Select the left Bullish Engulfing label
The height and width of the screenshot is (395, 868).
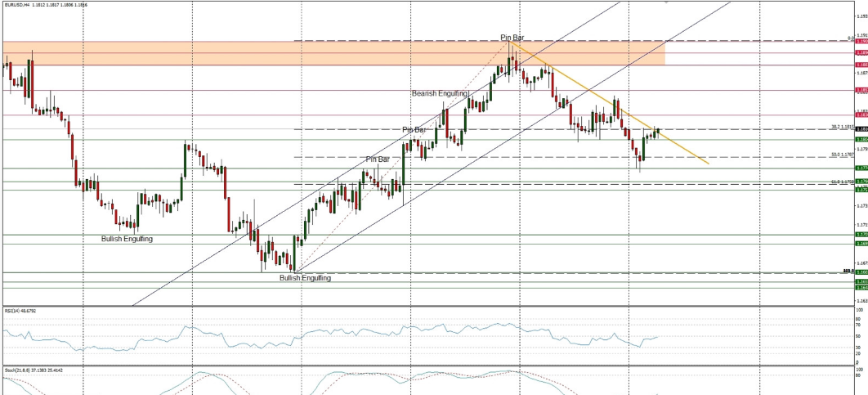tap(127, 239)
